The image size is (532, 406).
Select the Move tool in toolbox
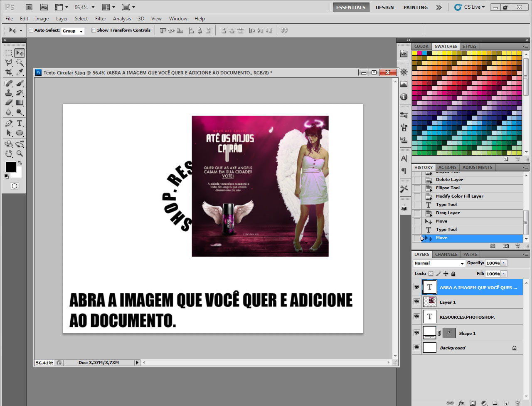[20, 53]
